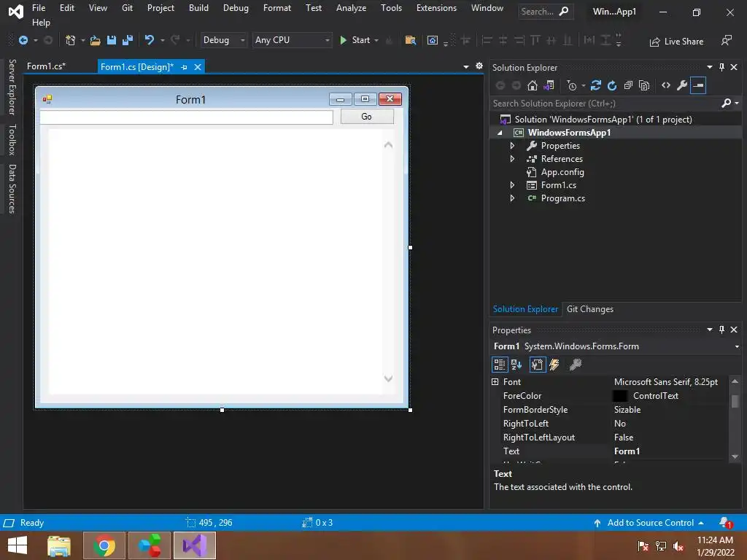
Task: Open Chrome from the Windows taskbar
Action: (104, 545)
